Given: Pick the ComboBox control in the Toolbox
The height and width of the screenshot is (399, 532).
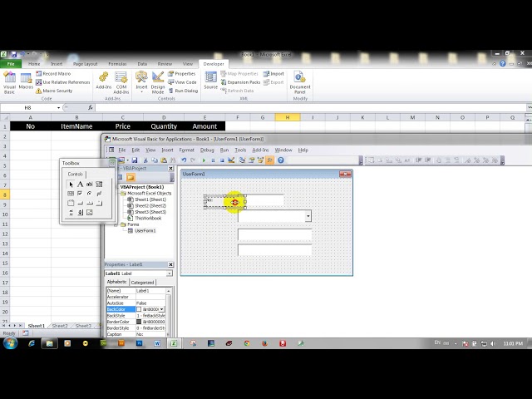Looking at the screenshot, I should pos(99,185).
